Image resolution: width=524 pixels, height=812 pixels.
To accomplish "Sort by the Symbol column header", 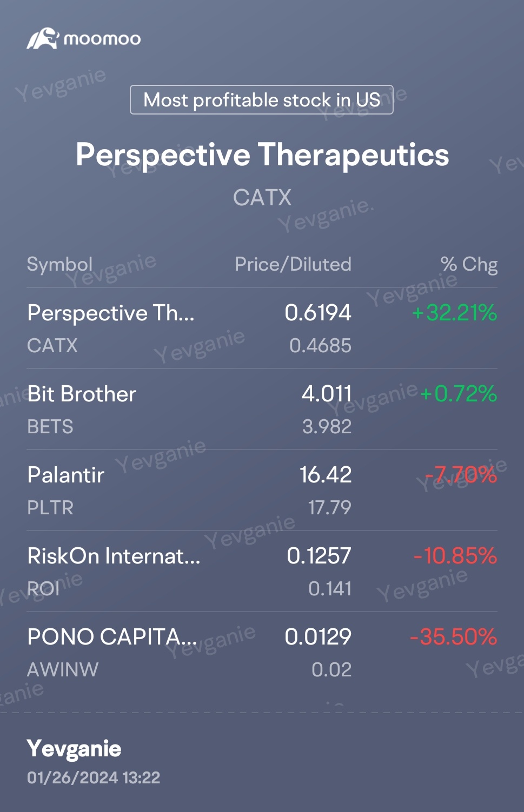I will pos(59,264).
